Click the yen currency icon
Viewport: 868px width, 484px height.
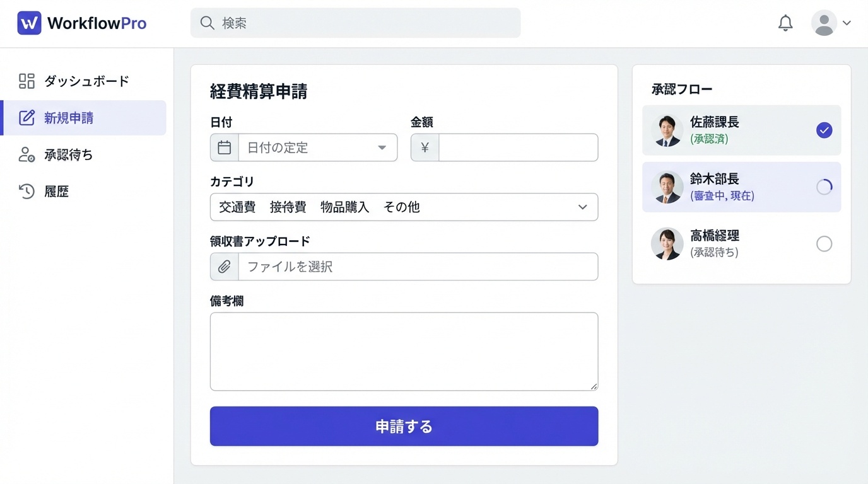(425, 147)
